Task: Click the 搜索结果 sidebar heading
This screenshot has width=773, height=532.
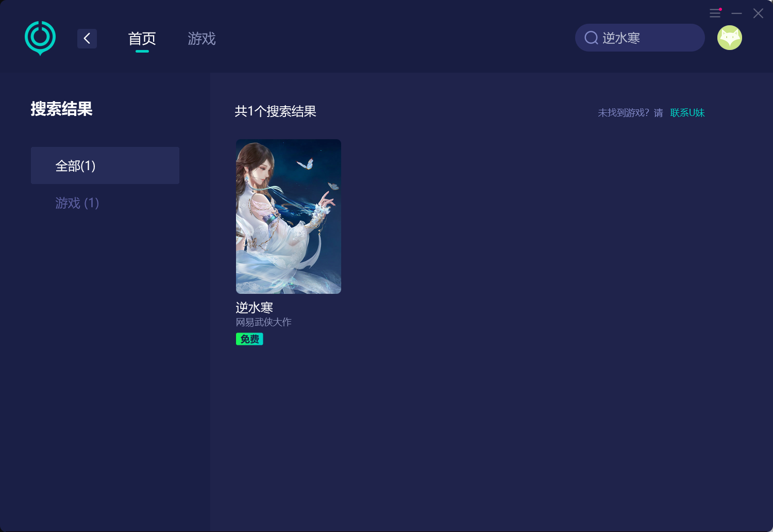Action: (61, 109)
